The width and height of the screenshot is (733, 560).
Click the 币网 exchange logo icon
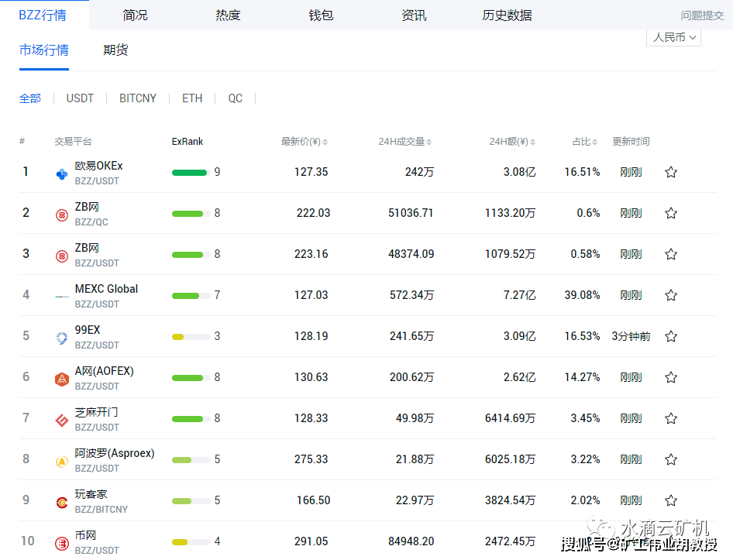62,543
